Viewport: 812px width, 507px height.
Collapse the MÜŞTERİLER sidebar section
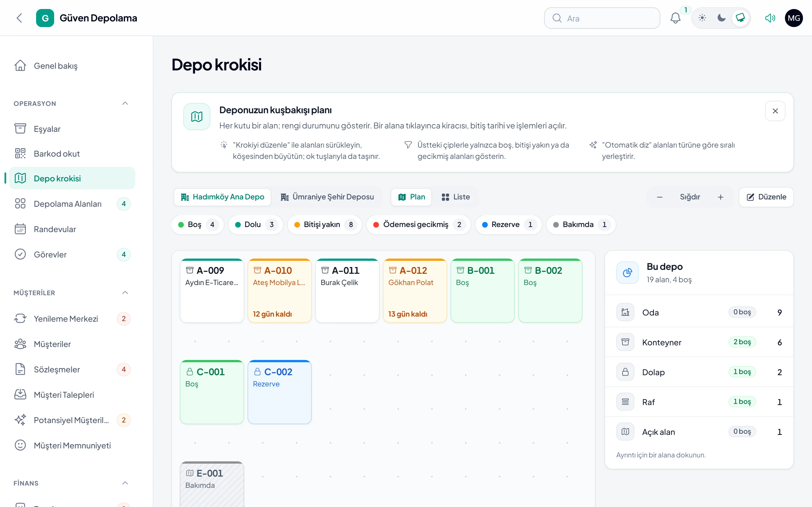(125, 293)
